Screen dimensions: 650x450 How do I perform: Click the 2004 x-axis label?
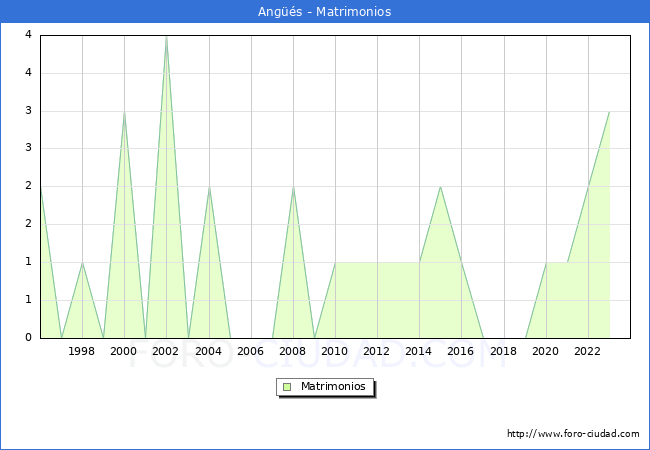pos(208,351)
